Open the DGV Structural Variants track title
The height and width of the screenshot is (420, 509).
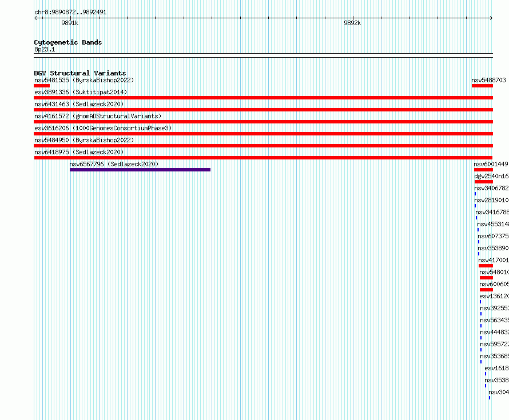[80, 73]
